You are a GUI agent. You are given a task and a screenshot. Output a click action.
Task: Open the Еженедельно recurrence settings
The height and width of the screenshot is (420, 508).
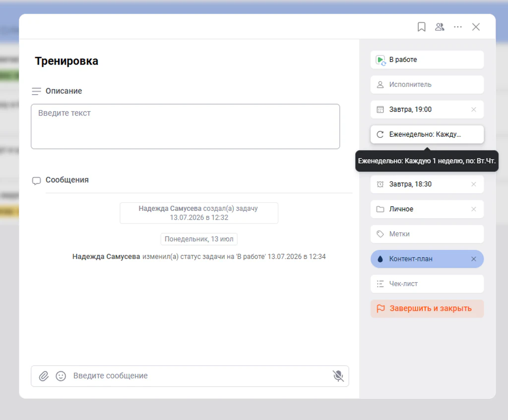click(x=427, y=134)
